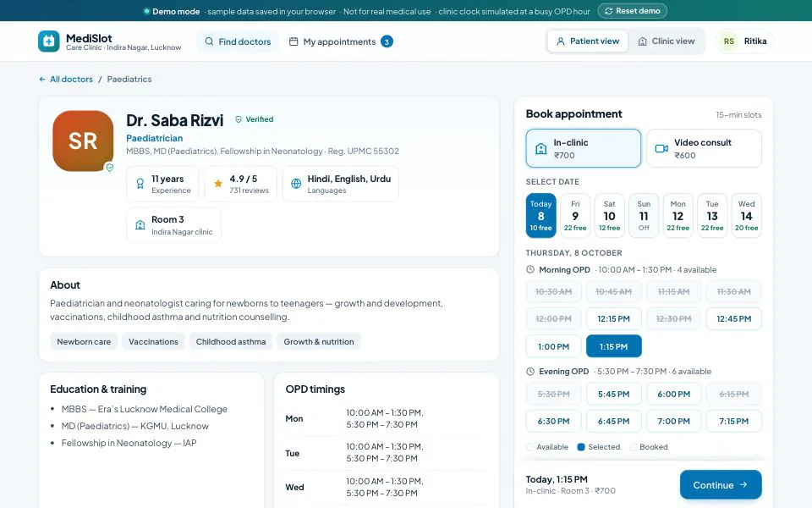Choose the 6:30 PM evening slot
Image resolution: width=812 pixels, height=508 pixels.
pyautogui.click(x=553, y=421)
